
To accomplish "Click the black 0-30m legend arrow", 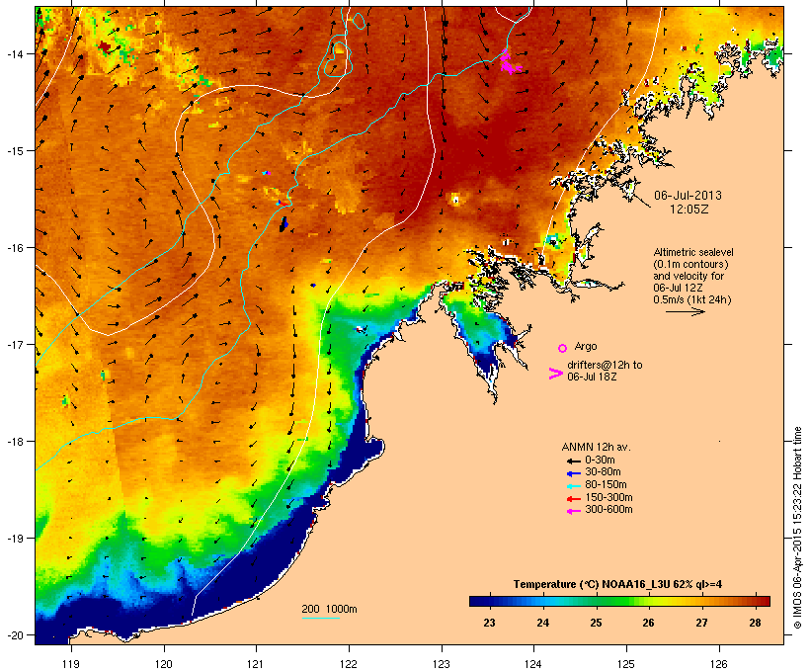I will [x=573, y=461].
